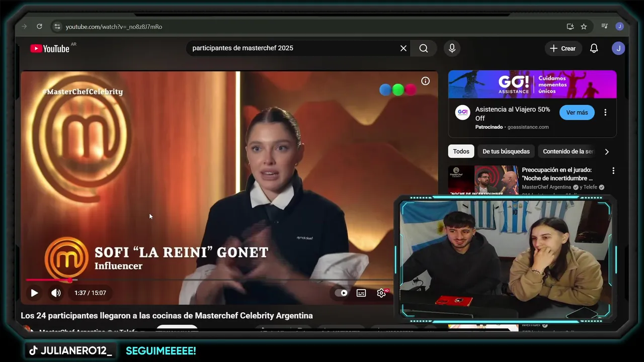
Task: Click the video title 'Los 24 participantes llegaron'
Action: point(167,316)
